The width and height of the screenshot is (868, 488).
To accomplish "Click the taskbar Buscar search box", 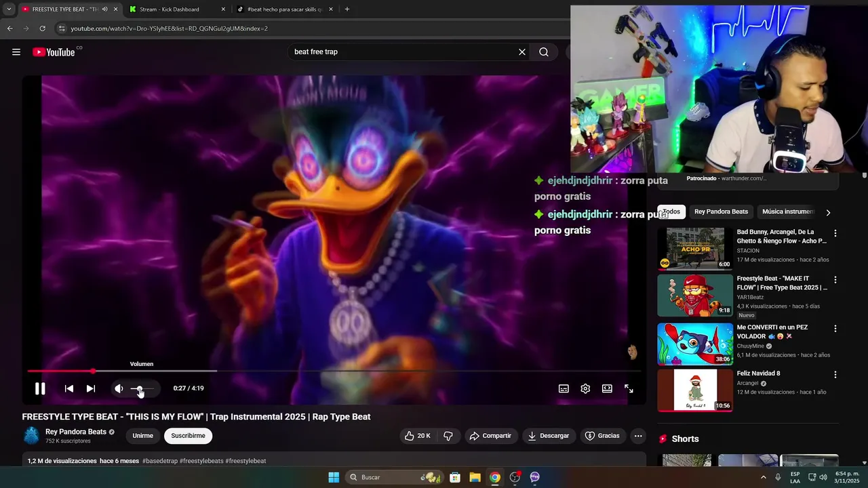I will click(396, 477).
